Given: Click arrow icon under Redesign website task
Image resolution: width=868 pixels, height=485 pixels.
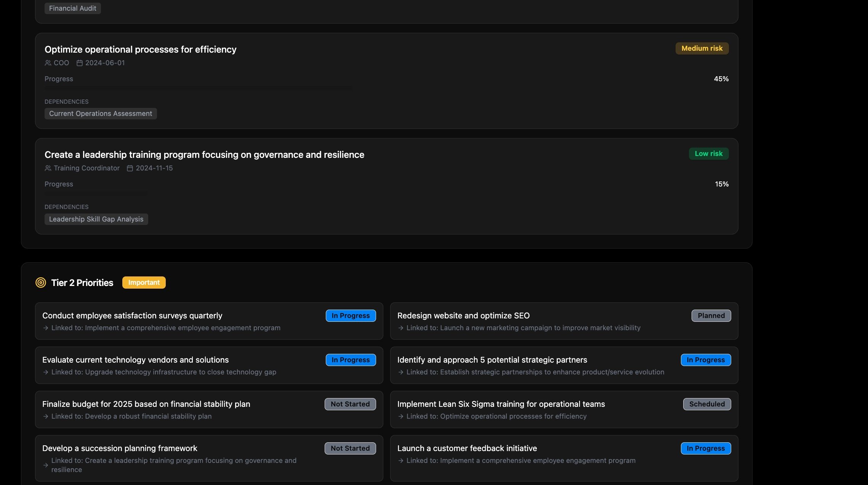Looking at the screenshot, I should tap(401, 328).
